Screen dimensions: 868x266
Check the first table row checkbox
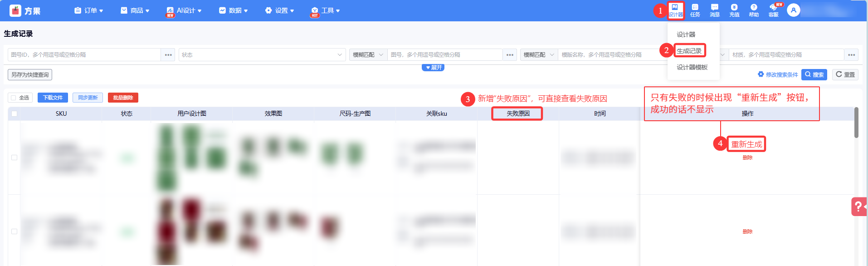(x=15, y=158)
